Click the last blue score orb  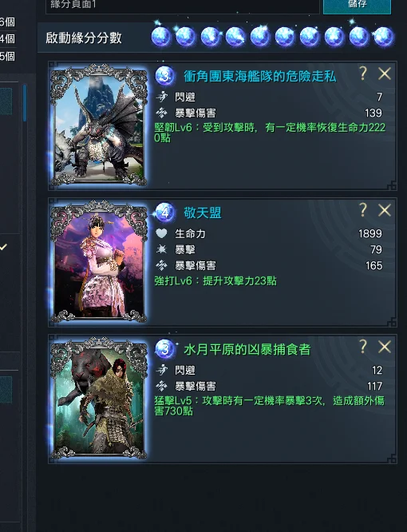tap(384, 36)
